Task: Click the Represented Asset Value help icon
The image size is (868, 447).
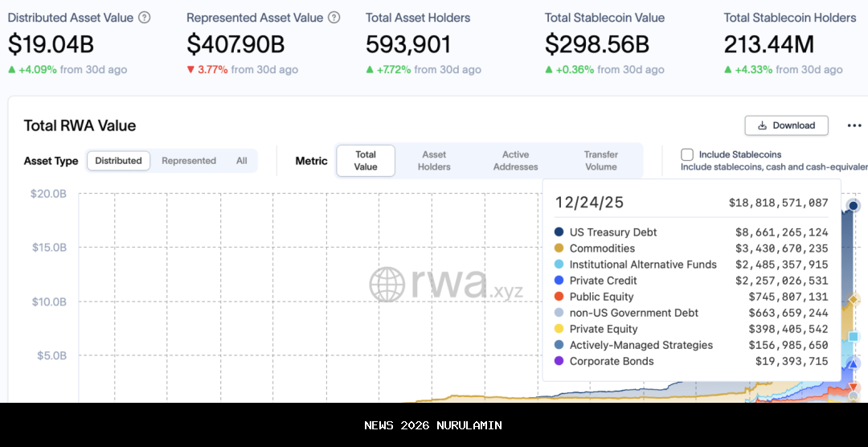Action: coord(334,18)
